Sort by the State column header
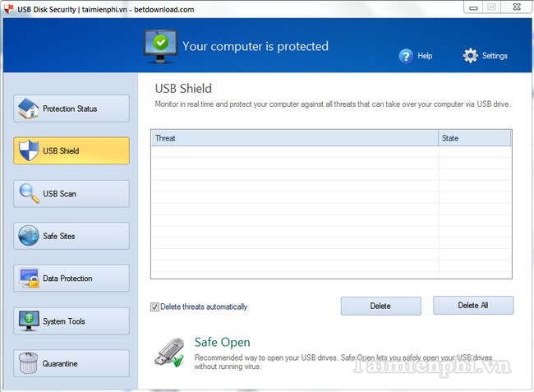This screenshot has height=392, width=534. [x=475, y=138]
